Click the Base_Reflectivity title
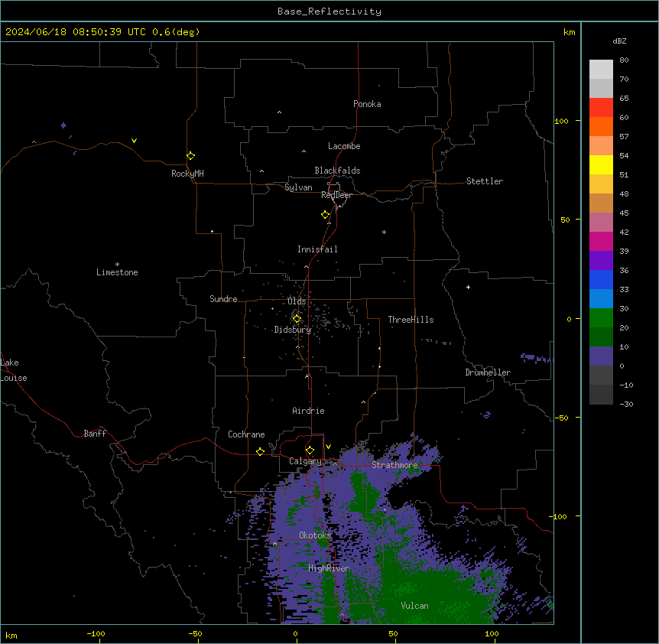659x644 pixels. (329, 11)
